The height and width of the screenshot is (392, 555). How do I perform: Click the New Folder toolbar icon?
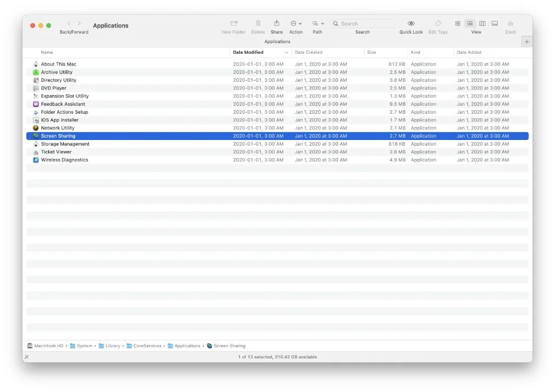tap(234, 24)
